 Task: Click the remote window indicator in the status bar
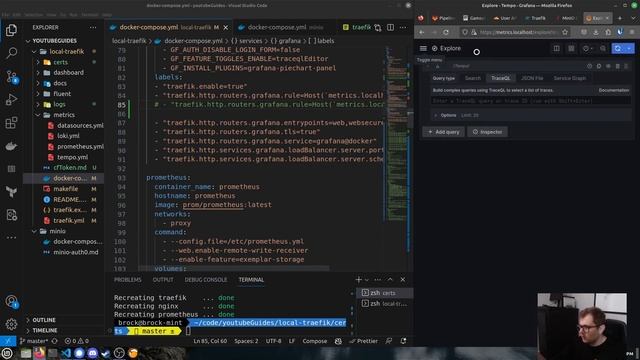(8, 341)
